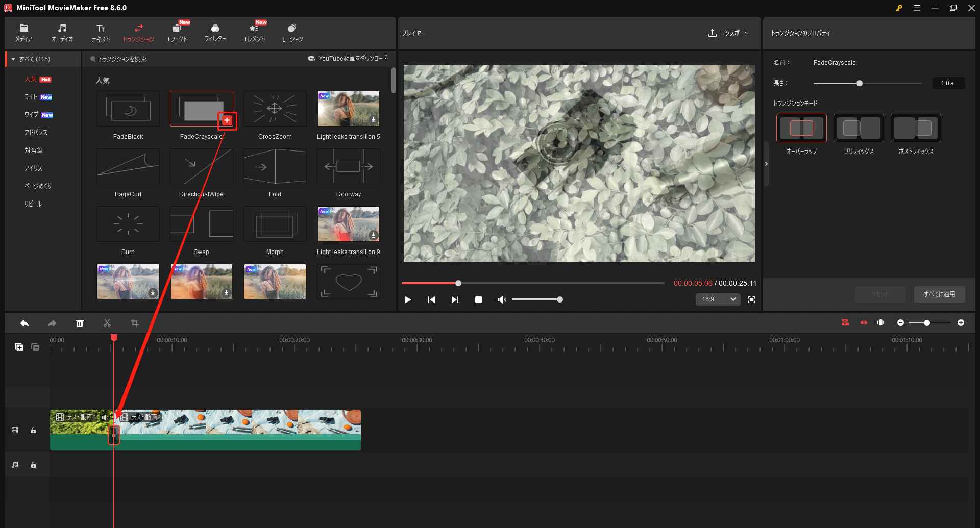This screenshot has width=980, height=528.
Task: Adjust the transition duration slider
Action: 860,83
